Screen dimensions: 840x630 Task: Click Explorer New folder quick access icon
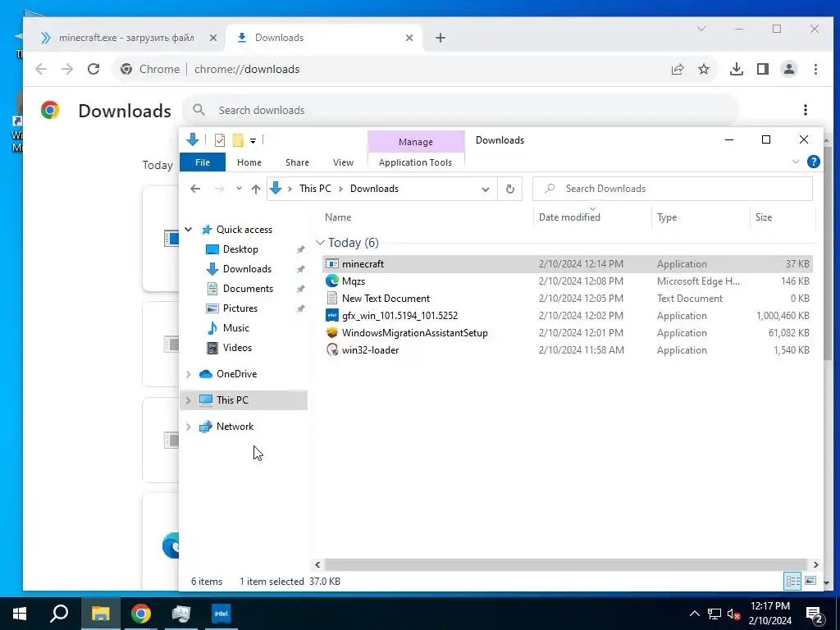click(x=238, y=140)
